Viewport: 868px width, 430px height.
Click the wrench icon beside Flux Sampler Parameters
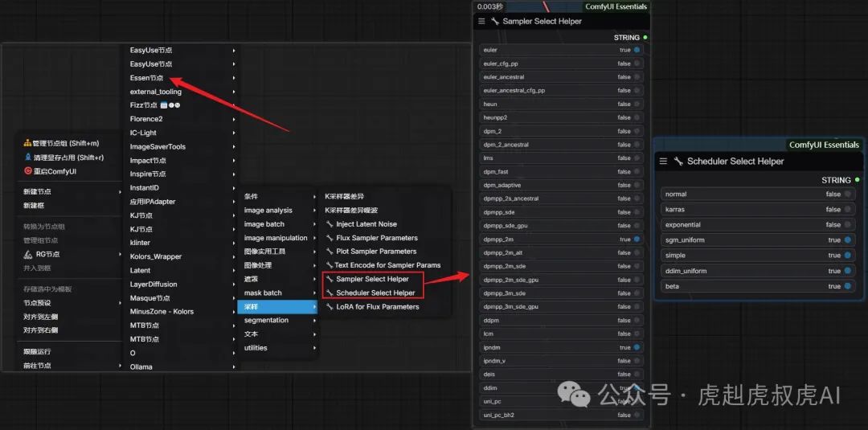tap(330, 238)
